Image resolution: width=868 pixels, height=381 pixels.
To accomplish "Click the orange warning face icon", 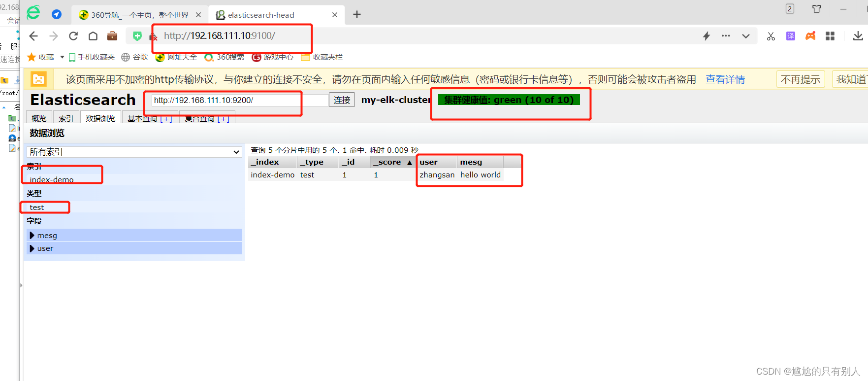I will [x=39, y=79].
